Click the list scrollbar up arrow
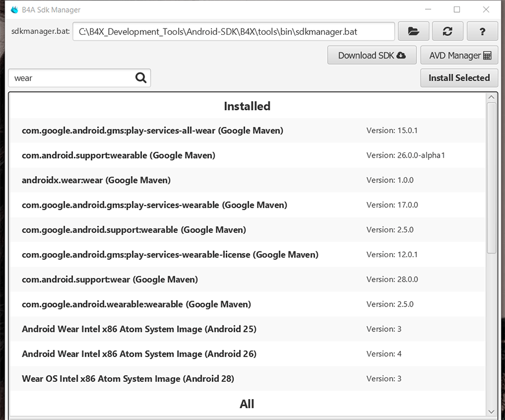Image resolution: width=505 pixels, height=420 pixels. [491, 97]
